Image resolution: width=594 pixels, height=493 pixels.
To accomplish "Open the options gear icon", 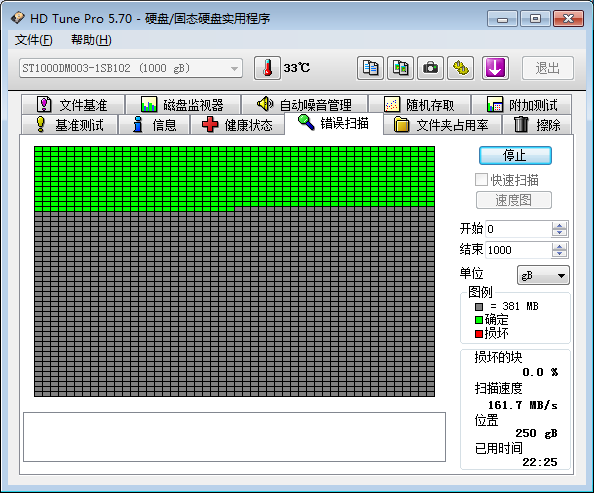I will (x=461, y=68).
